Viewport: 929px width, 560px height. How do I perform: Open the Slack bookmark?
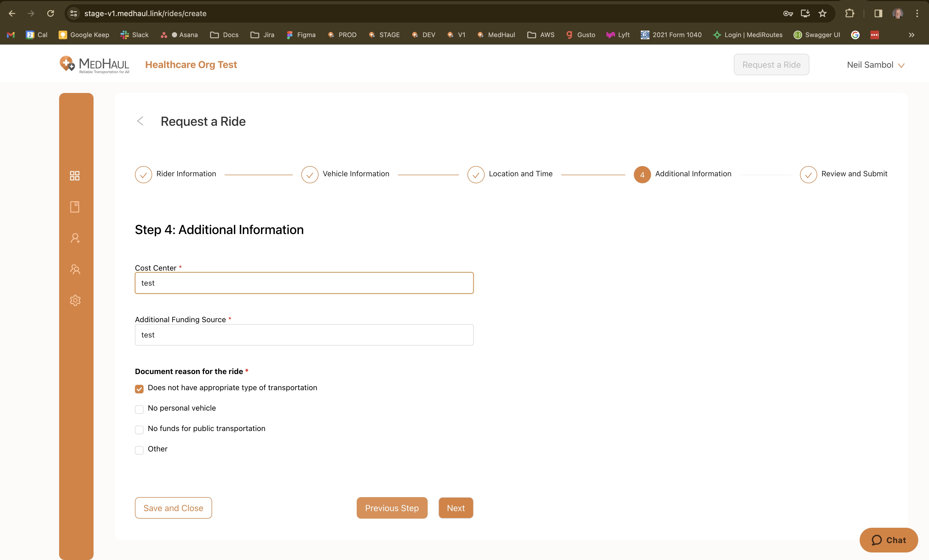(135, 35)
